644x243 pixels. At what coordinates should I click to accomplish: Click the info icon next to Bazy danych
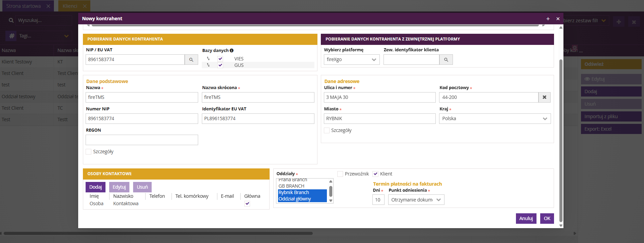coord(232,50)
